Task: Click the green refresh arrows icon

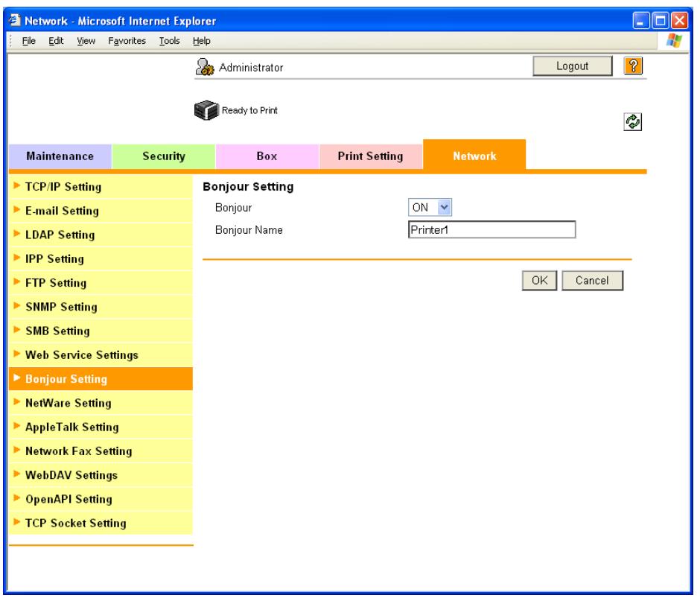Action: tap(632, 121)
